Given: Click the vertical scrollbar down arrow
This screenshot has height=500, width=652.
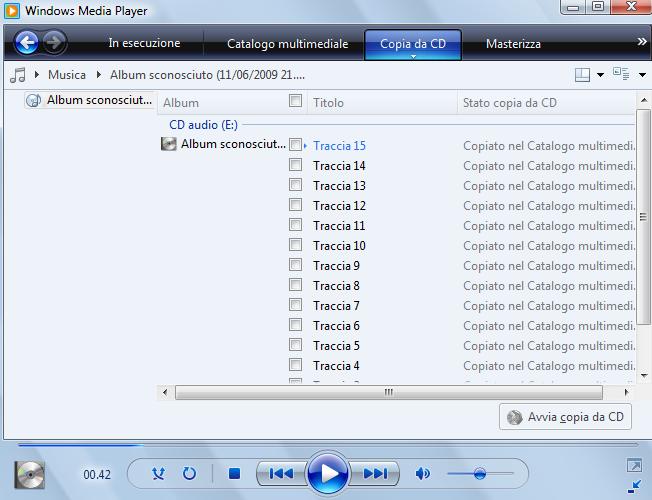Looking at the screenshot, I should pyautogui.click(x=644, y=375).
